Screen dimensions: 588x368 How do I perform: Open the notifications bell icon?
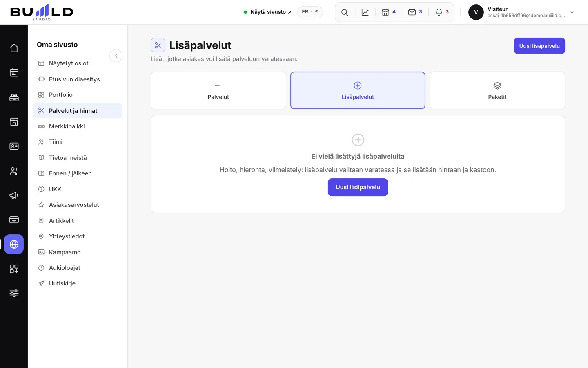(x=442, y=12)
